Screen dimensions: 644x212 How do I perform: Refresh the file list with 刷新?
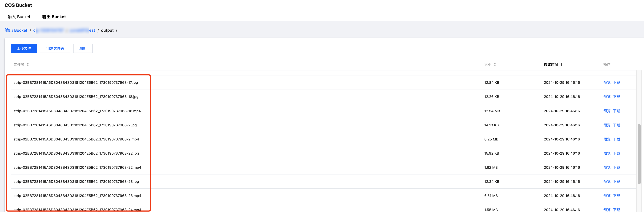[x=83, y=48]
